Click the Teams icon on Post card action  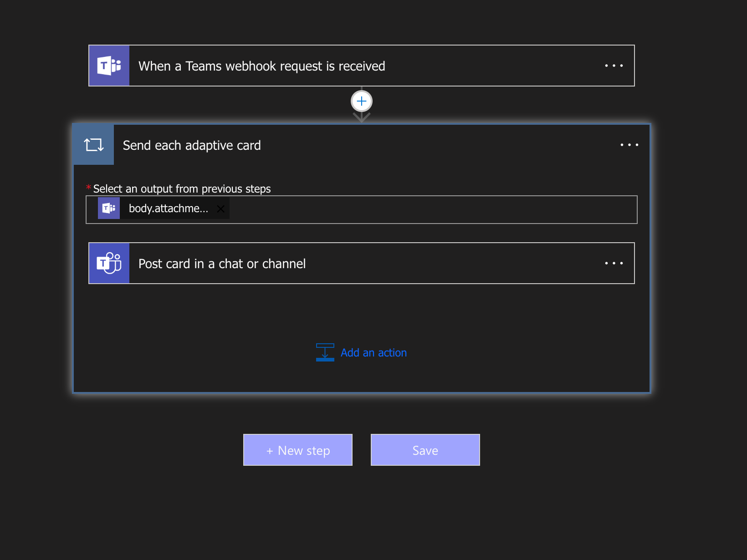(109, 264)
